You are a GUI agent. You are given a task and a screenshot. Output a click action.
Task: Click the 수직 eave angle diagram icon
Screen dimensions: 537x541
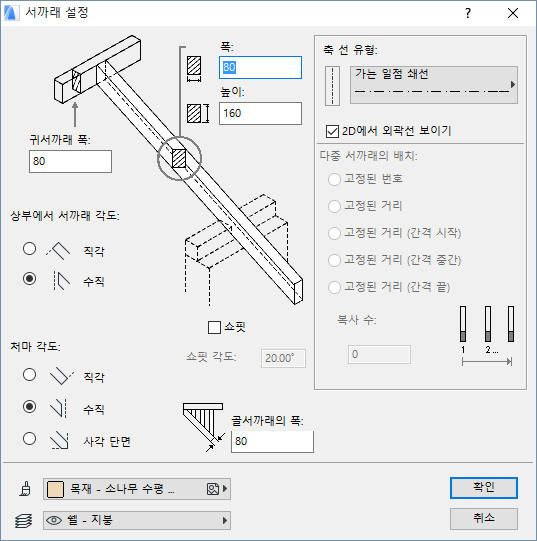(x=58, y=408)
